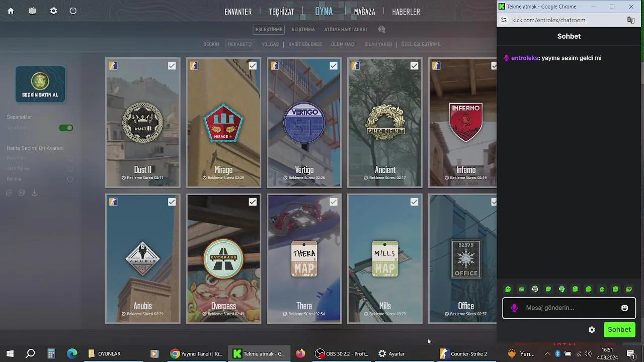Viewport: 644px width, 362px height.
Task: Open Firefox from the taskbar
Action: 300,353
